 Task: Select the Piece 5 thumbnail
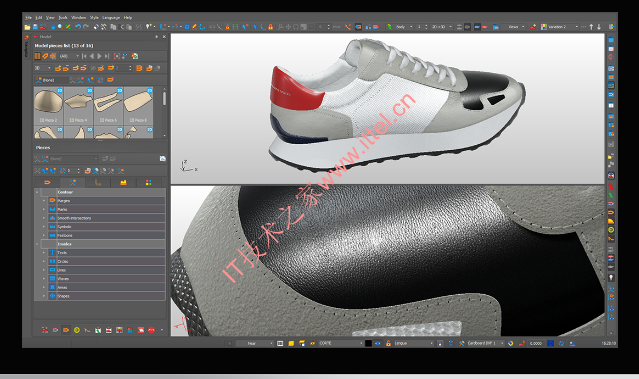108,106
